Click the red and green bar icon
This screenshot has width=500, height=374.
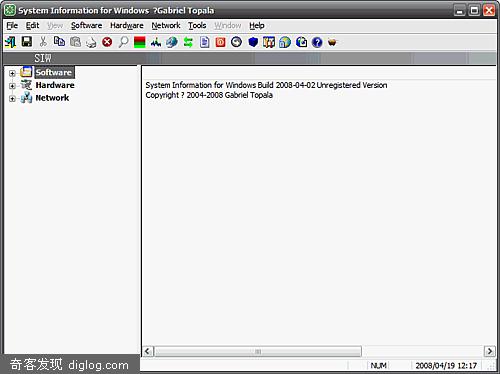[x=140, y=42]
